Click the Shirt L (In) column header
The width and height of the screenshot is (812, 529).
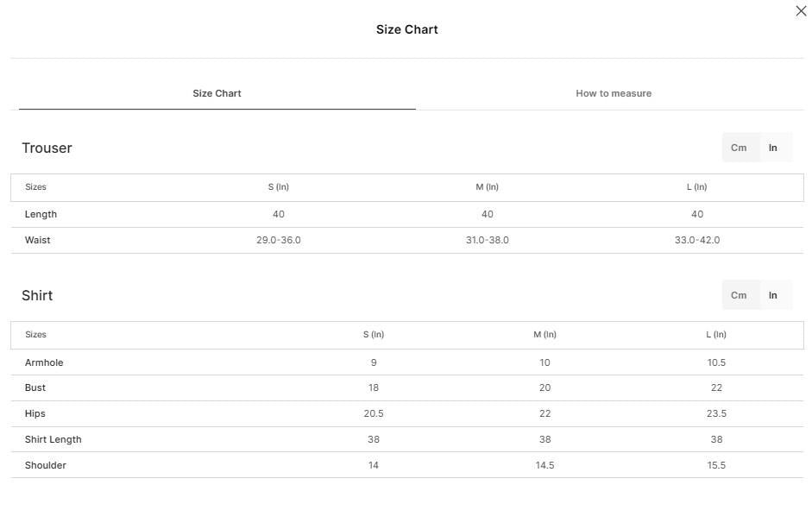coord(716,335)
